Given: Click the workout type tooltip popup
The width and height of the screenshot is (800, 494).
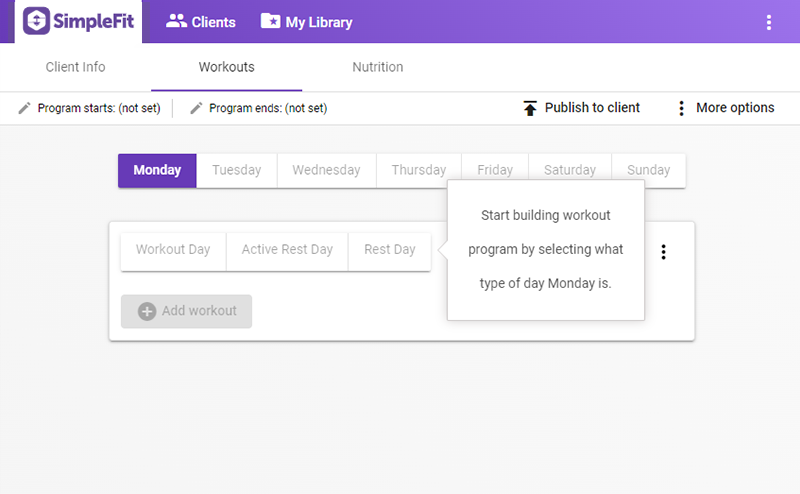Looking at the screenshot, I should 546,250.
